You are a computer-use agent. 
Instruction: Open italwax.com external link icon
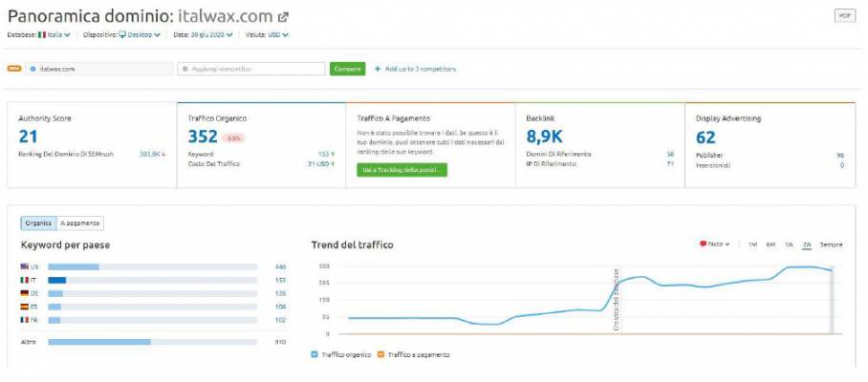283,16
